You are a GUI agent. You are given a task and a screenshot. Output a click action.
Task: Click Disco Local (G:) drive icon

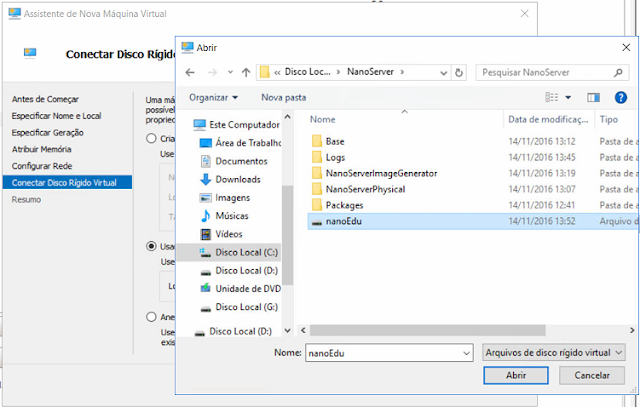[x=205, y=308]
